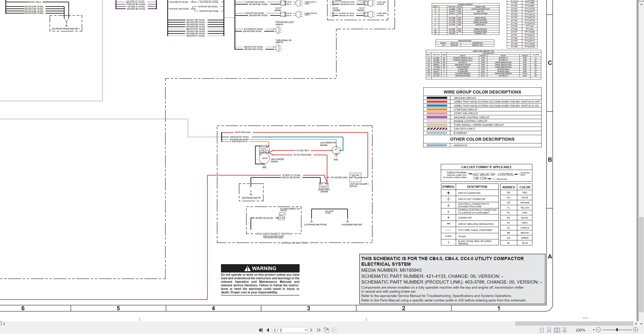Click the CALLOUT FORMAT IF APPLICABLE heading

click(486, 167)
